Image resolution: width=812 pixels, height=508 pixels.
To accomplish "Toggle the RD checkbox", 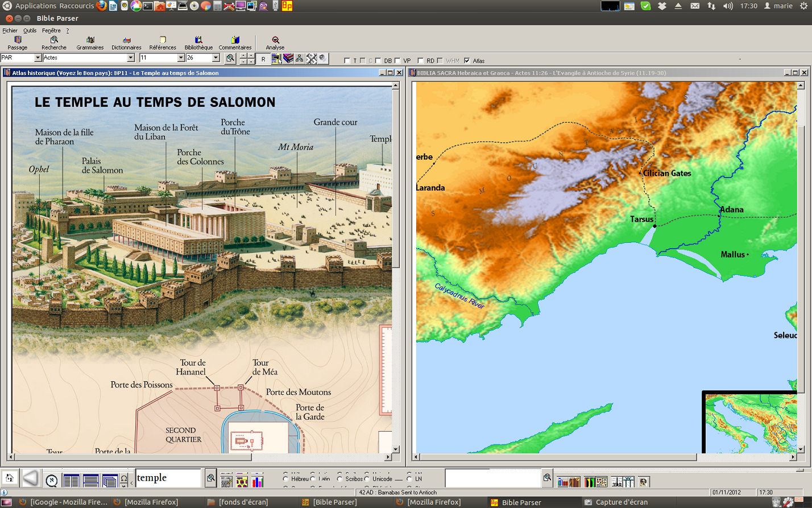I will click(x=421, y=60).
